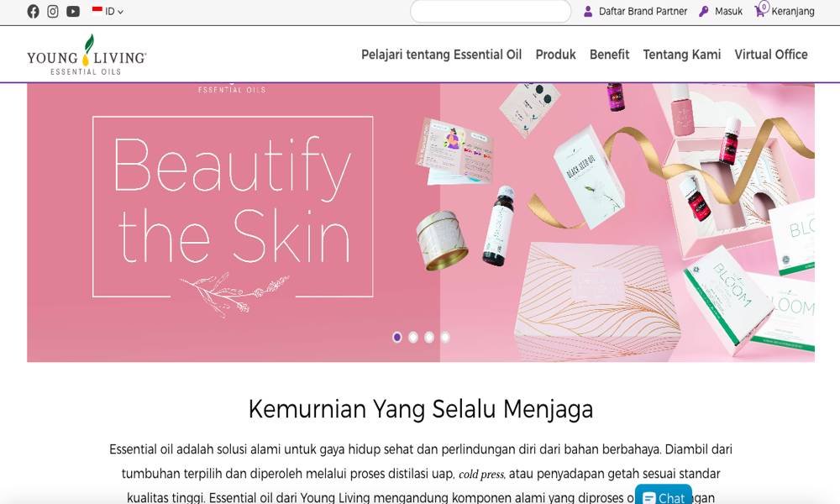
Task: Open the Tentang Kami menu
Action: pos(682,55)
